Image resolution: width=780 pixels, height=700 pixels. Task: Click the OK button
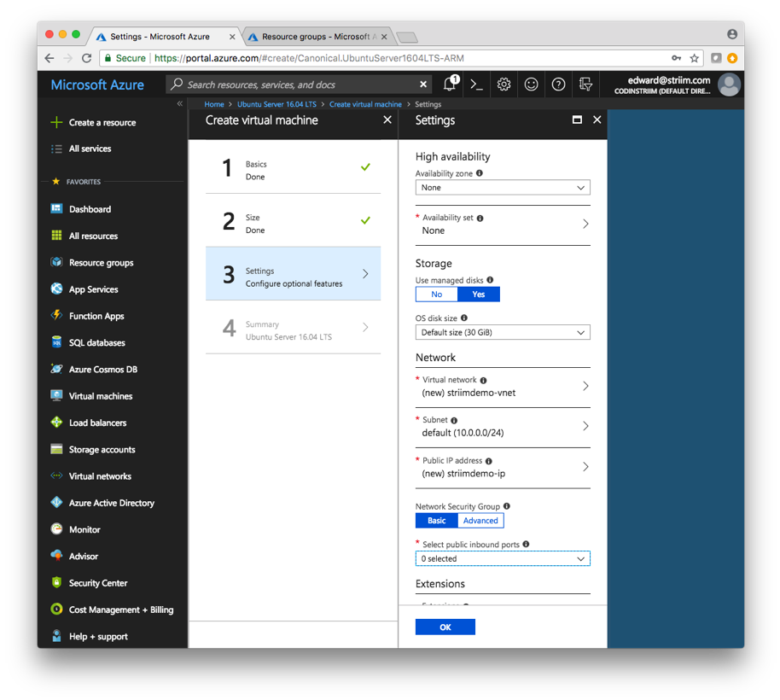pos(445,627)
